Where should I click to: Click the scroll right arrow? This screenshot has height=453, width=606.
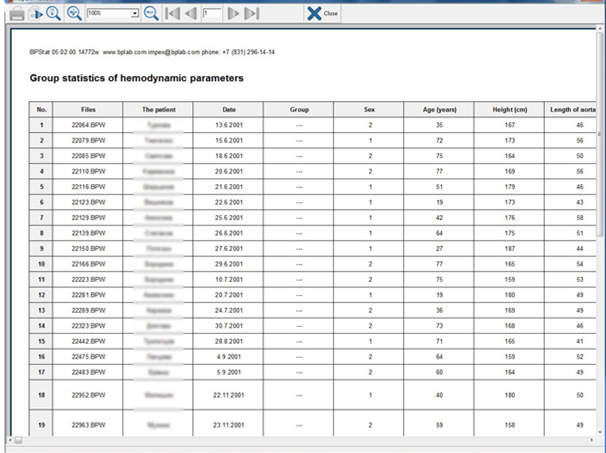[x=592, y=440]
